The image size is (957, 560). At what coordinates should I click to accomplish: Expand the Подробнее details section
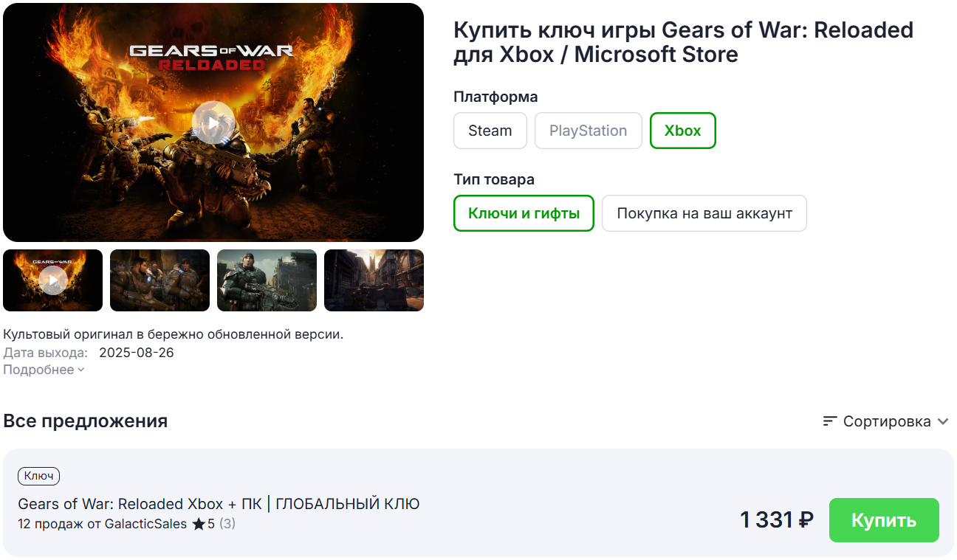coord(44,370)
